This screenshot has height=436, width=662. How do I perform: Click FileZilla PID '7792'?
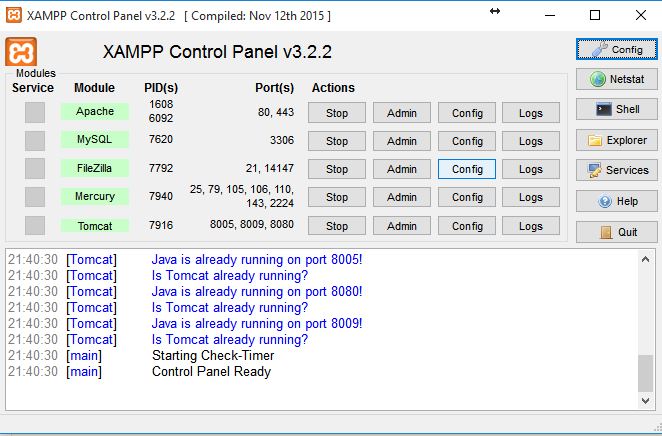161,168
